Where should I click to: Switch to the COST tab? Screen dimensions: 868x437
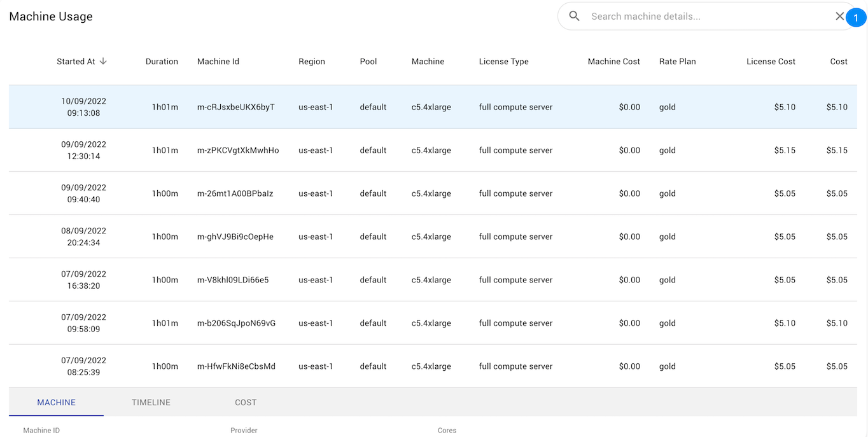tap(246, 403)
